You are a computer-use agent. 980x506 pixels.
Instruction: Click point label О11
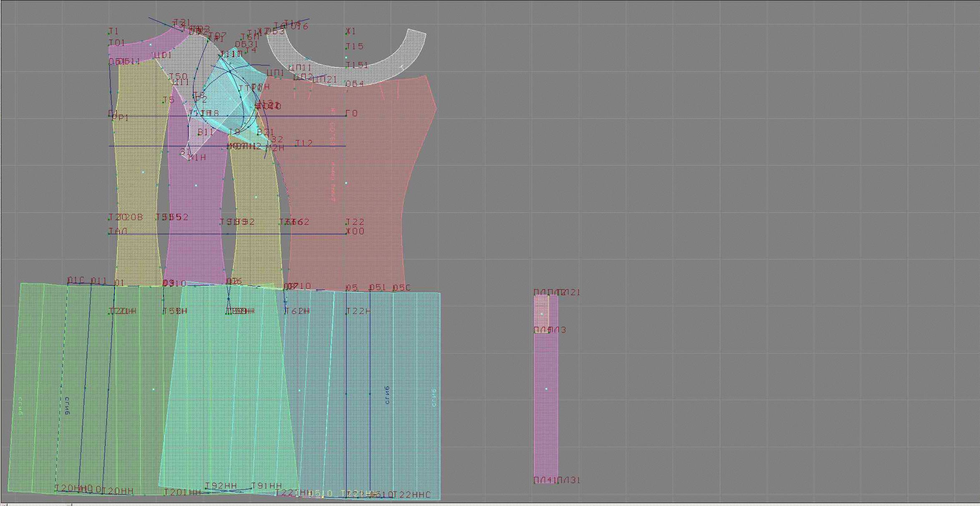point(99,281)
